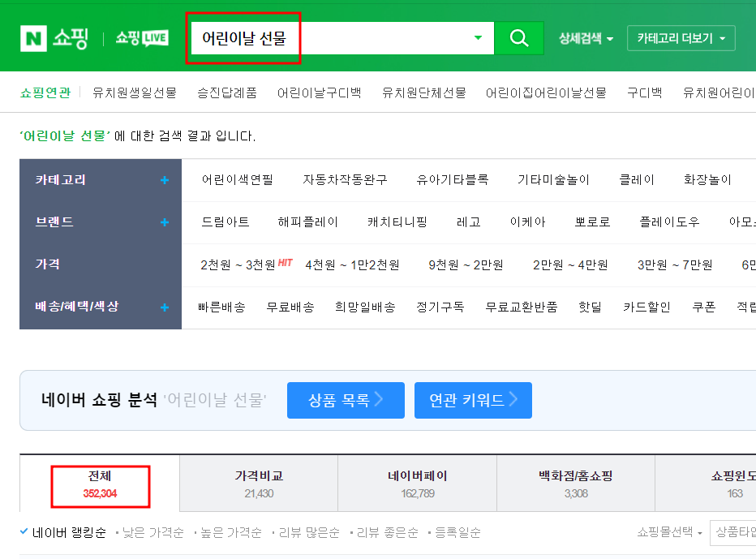The height and width of the screenshot is (559, 756).
Task: Switch to the 네이버페이 tab
Action: pos(418,484)
